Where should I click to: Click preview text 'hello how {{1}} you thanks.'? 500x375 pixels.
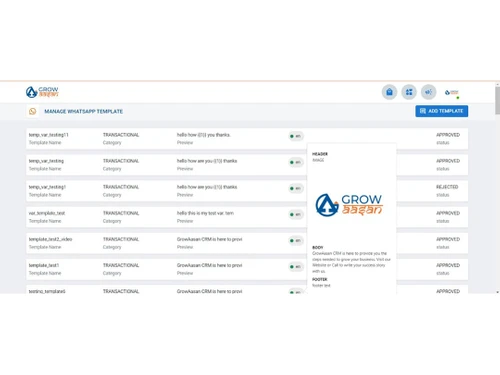click(204, 135)
